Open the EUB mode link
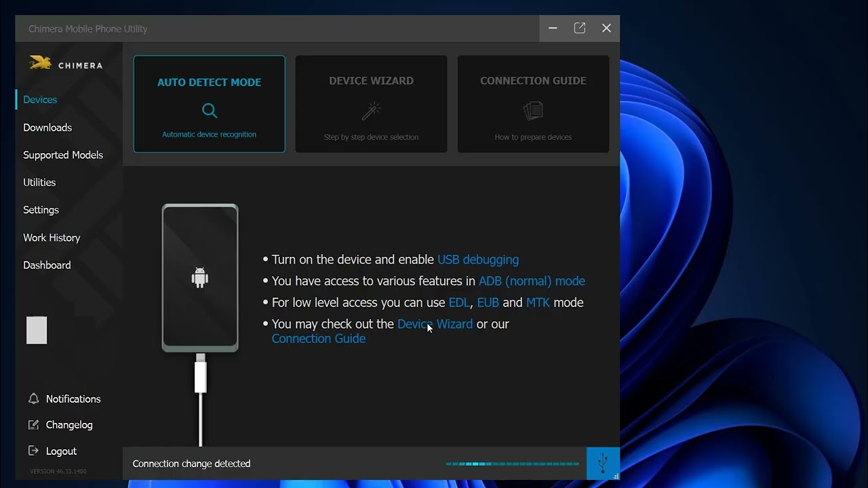Viewport: 868px width, 488px height. [x=488, y=303]
